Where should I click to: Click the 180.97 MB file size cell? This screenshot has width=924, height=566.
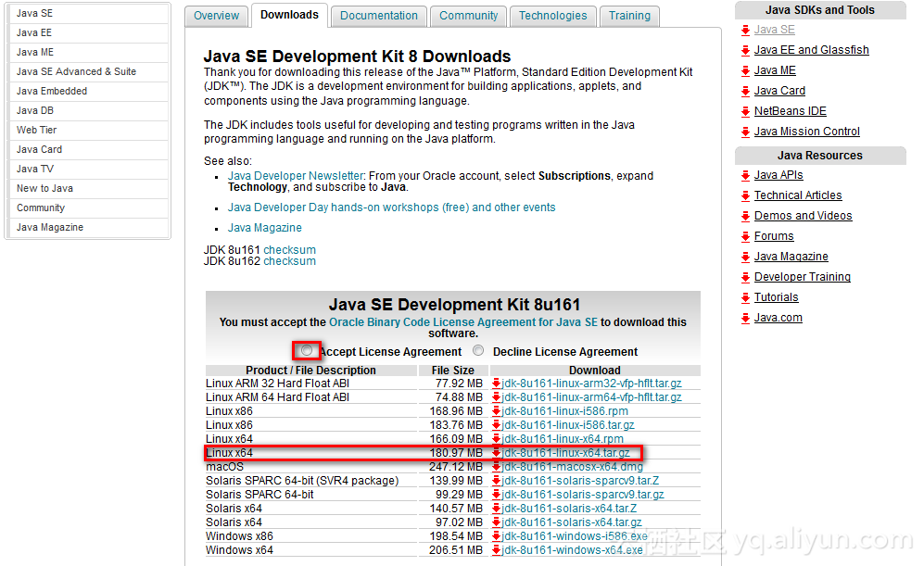(456, 453)
